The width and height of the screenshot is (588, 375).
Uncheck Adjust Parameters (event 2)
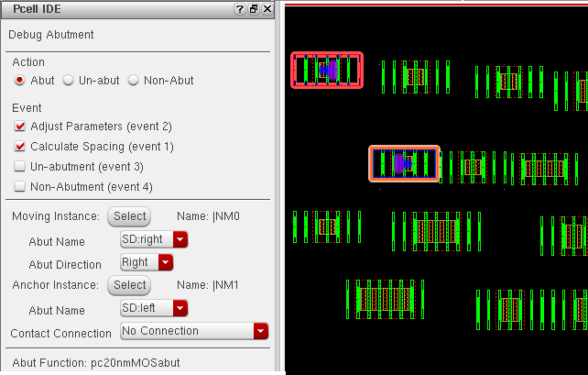click(x=19, y=127)
